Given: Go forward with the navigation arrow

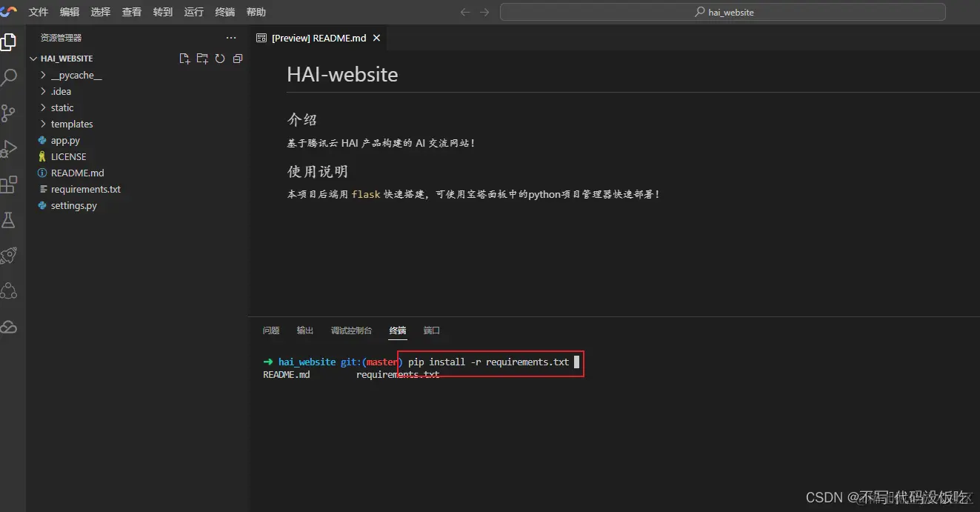Looking at the screenshot, I should coord(484,12).
